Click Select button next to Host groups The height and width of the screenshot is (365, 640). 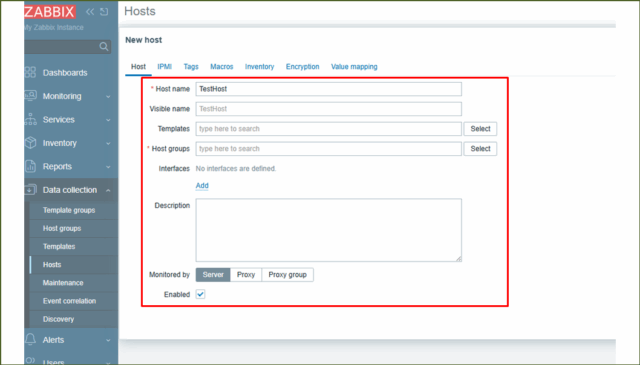pos(480,149)
